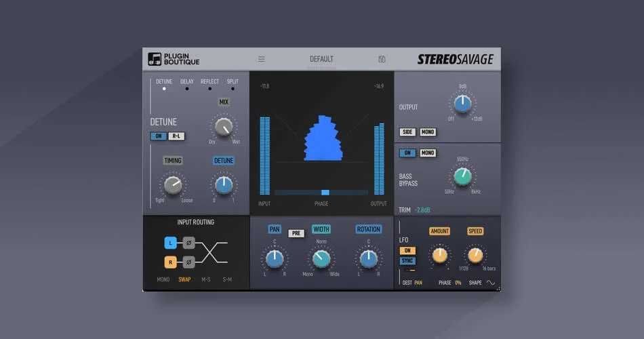Select MONO input routing
Viewport: 644px width, 339px height.
[163, 279]
